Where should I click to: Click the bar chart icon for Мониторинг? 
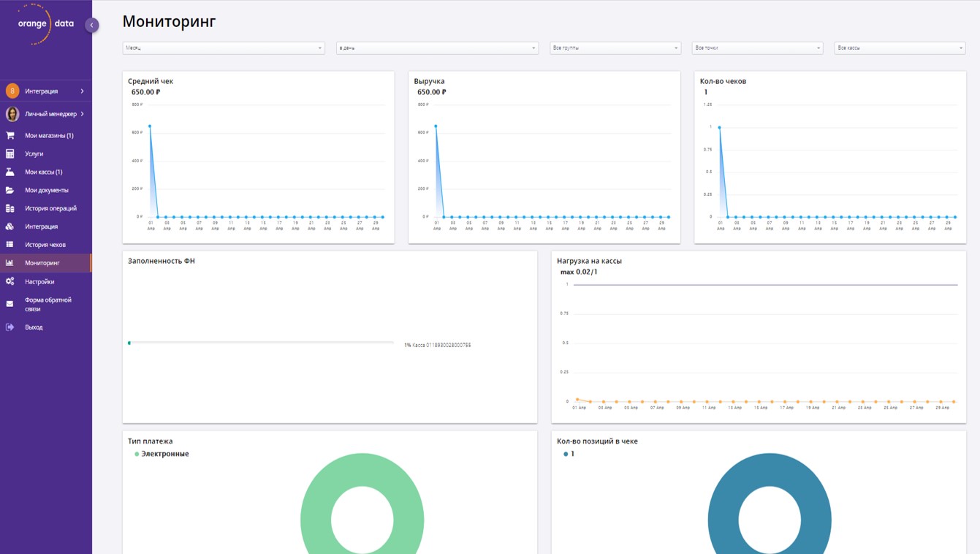[x=10, y=263]
